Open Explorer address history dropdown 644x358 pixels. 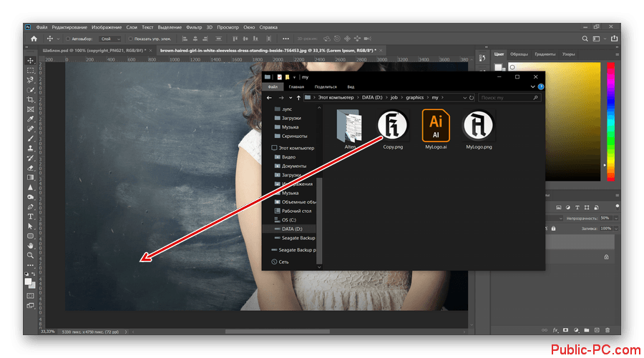coord(465,98)
